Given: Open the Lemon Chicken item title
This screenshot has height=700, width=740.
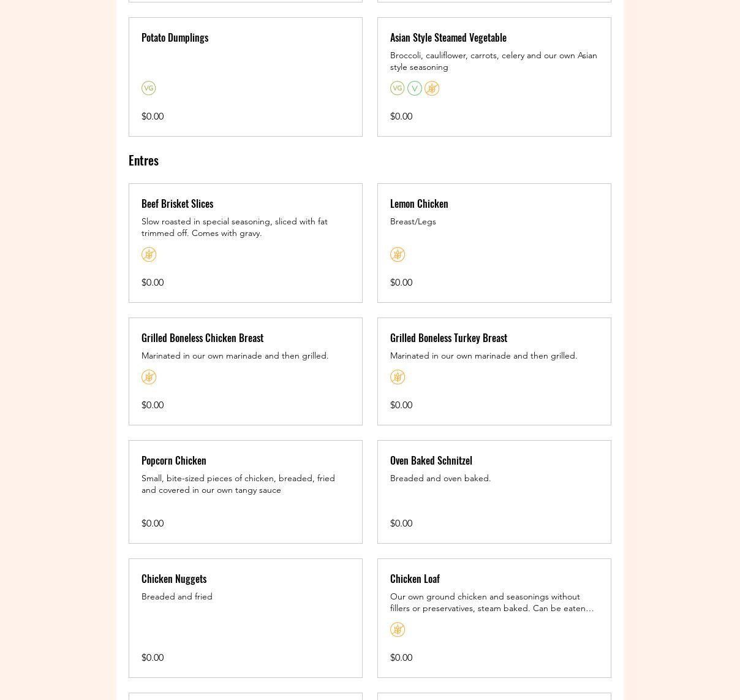Looking at the screenshot, I should [x=419, y=204].
